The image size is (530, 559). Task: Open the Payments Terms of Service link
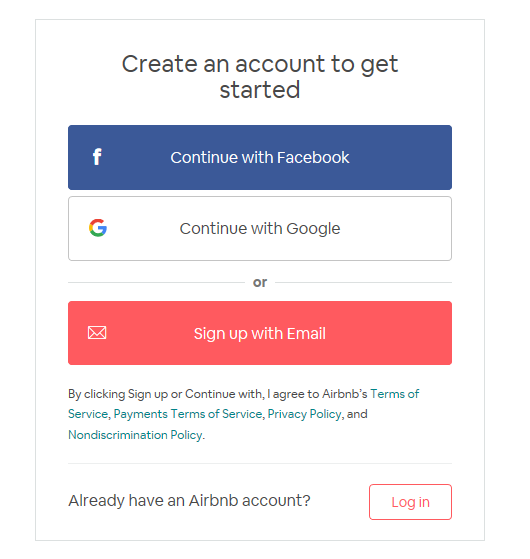188,414
